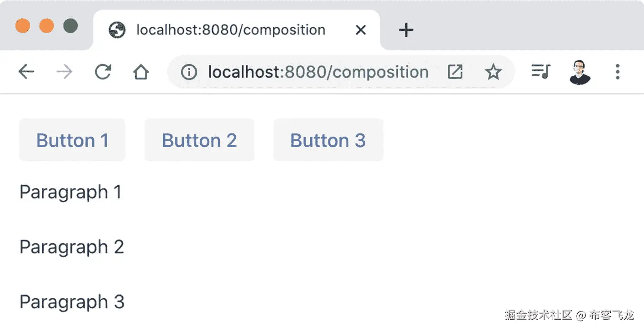
Task: Select the localhost:8080/composition tab
Action: click(x=231, y=30)
